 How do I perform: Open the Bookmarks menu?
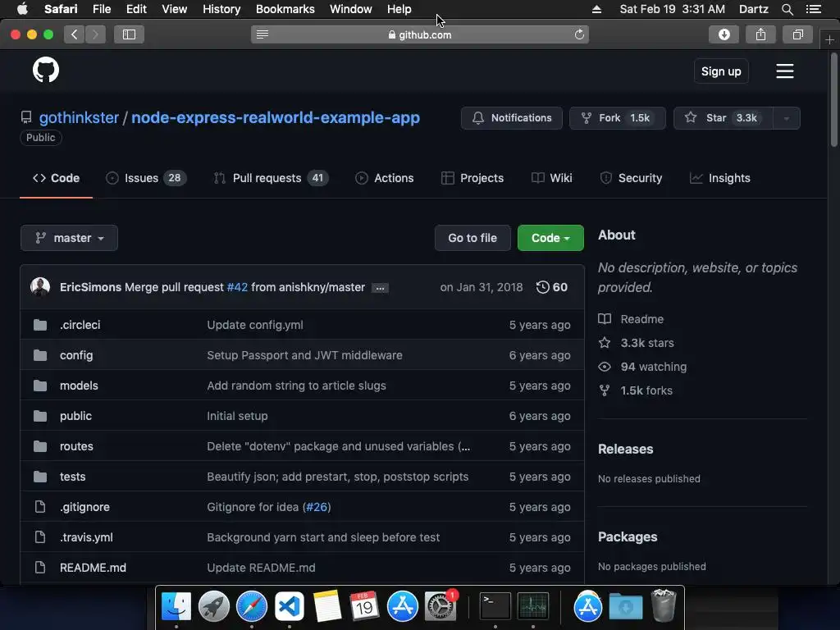(285, 9)
